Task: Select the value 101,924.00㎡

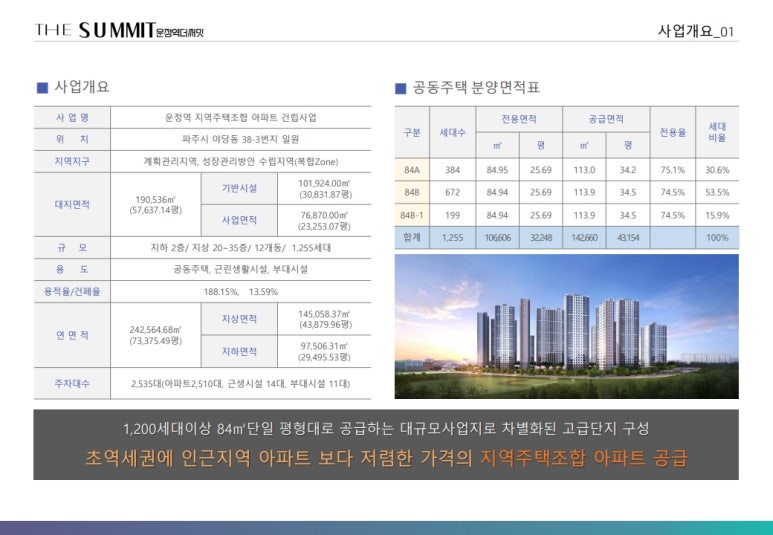Action: [324, 183]
